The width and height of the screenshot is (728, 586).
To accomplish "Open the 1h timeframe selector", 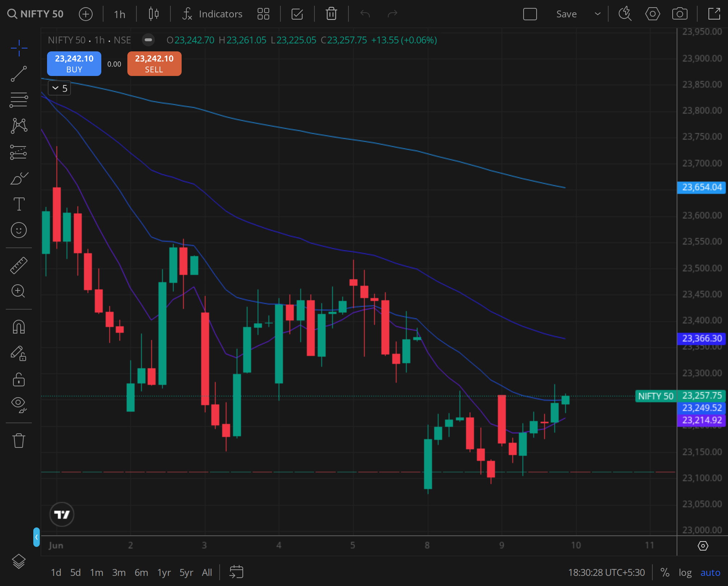I will click(119, 14).
